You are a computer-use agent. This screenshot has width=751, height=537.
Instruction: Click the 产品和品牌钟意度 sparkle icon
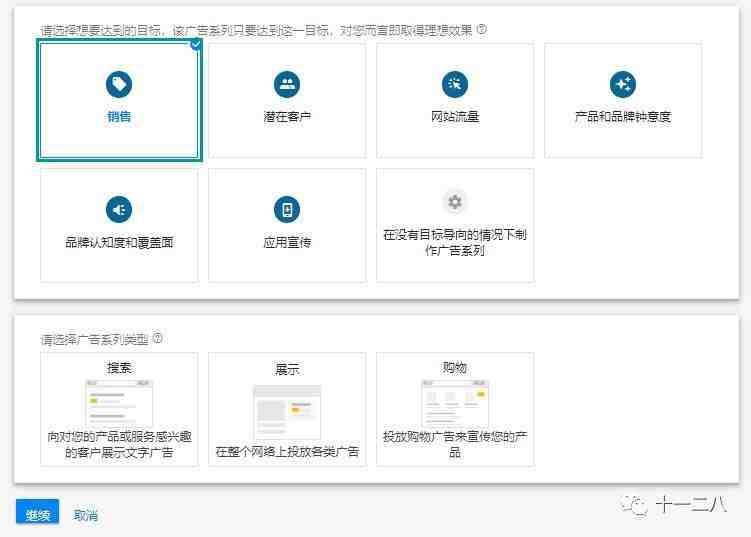pos(623,84)
